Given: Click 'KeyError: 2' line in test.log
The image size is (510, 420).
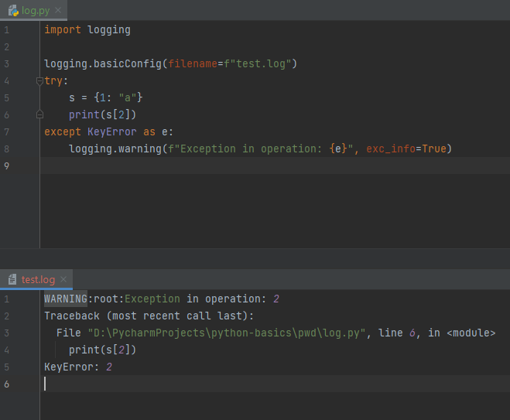Looking at the screenshot, I should click(x=78, y=367).
